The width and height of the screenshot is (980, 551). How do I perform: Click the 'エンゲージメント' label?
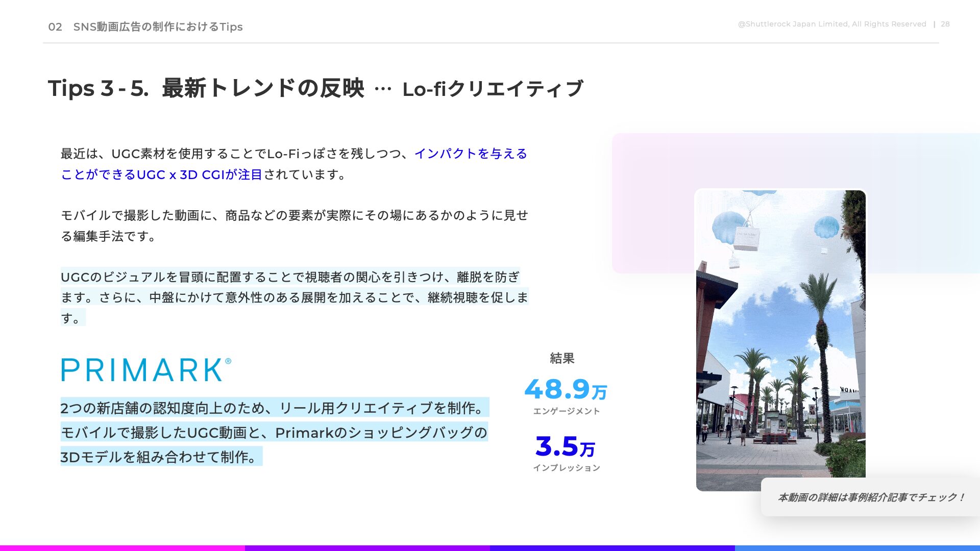[x=567, y=411]
